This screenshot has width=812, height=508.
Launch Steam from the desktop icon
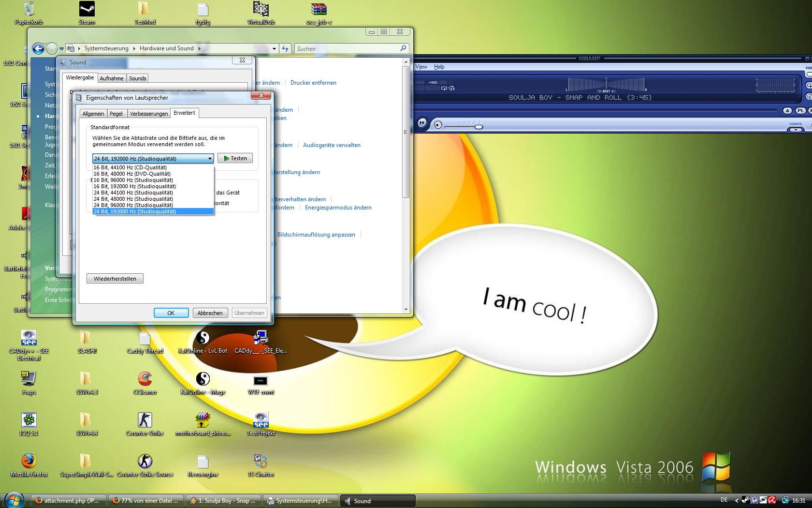click(x=87, y=13)
